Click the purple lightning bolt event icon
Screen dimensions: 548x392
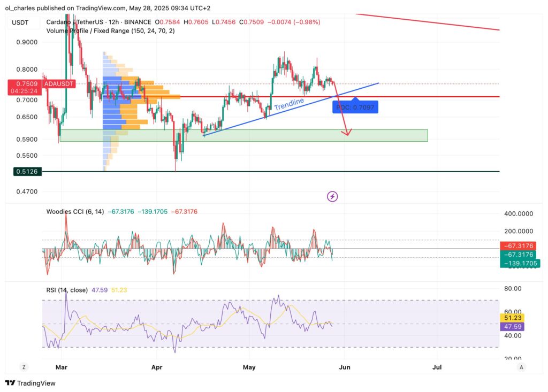pyautogui.click(x=332, y=197)
